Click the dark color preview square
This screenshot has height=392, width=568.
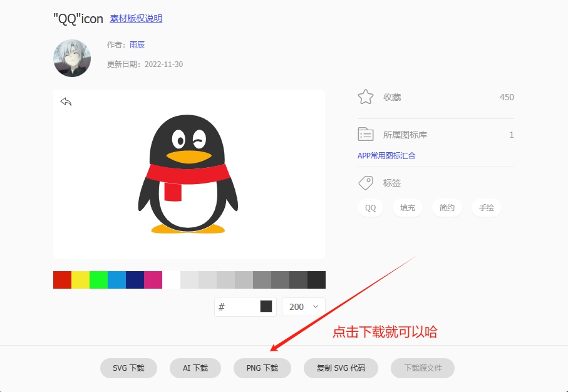266,306
